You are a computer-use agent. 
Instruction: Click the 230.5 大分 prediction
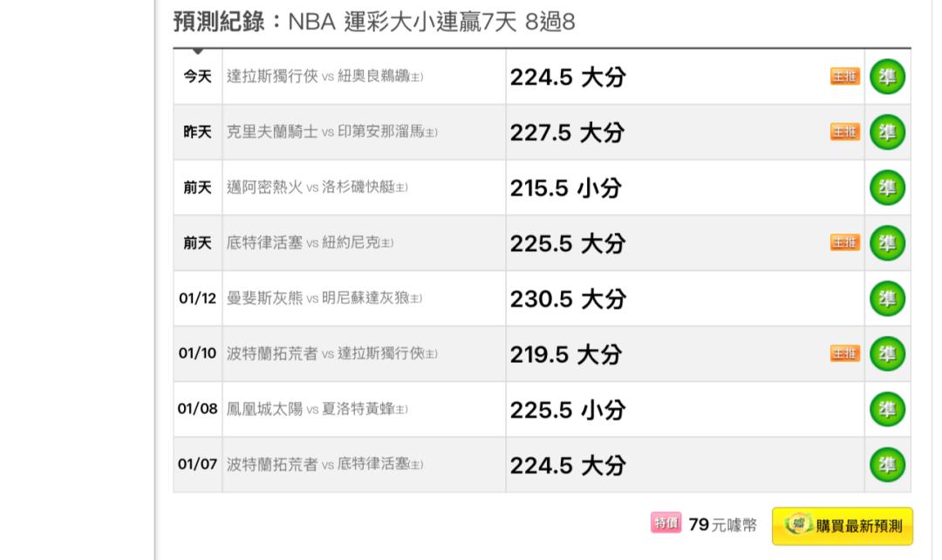[x=567, y=299]
